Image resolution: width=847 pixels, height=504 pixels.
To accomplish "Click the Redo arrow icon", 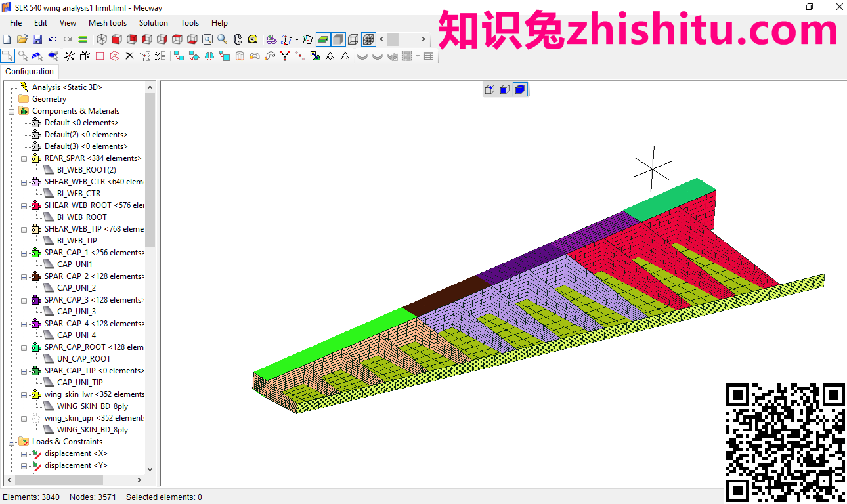I will (68, 39).
